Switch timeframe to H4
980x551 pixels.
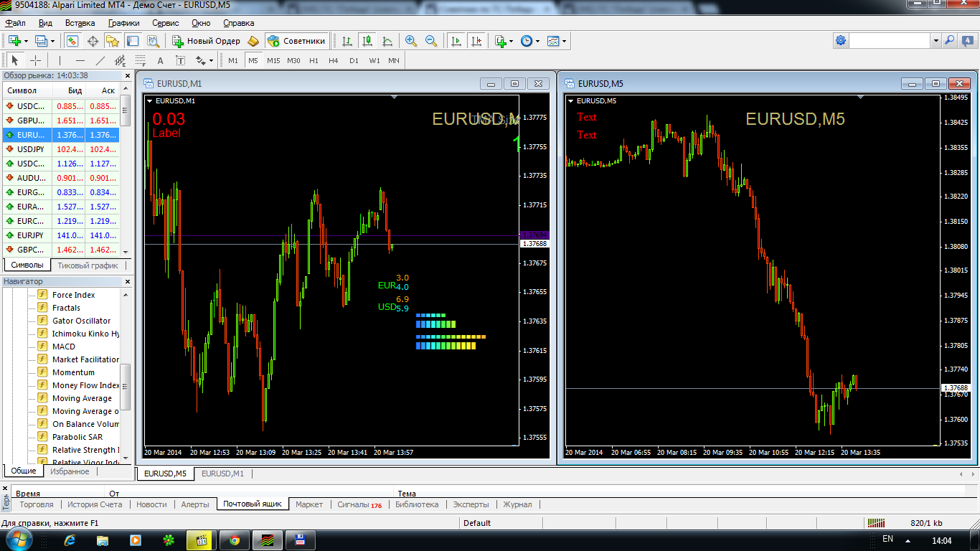[334, 60]
